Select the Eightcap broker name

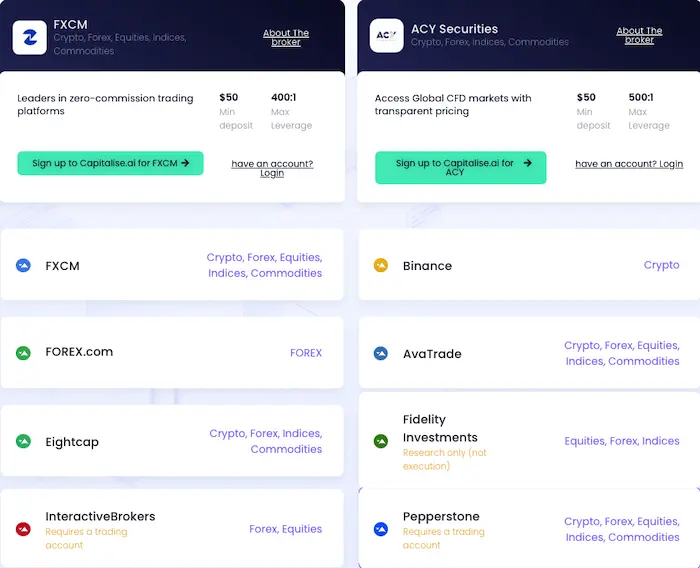coord(72,442)
